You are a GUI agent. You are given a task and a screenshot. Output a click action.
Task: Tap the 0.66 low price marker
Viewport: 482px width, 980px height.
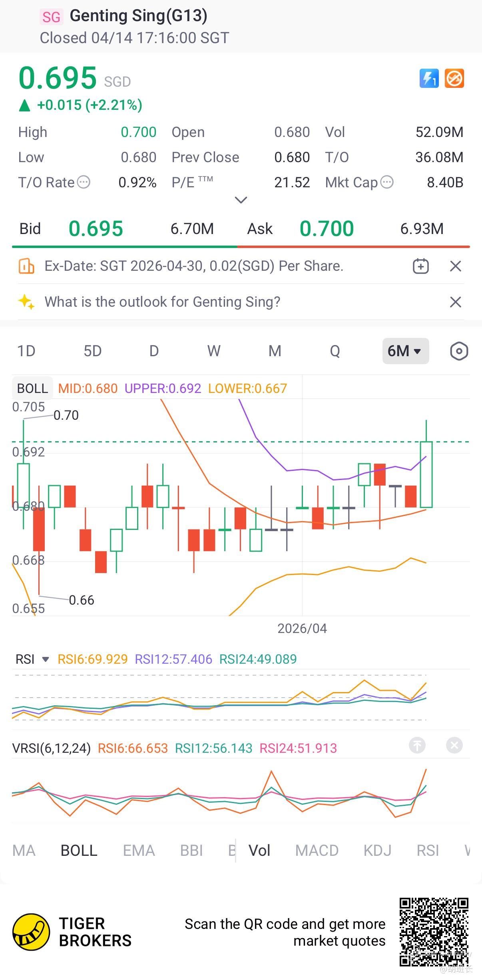point(82,600)
